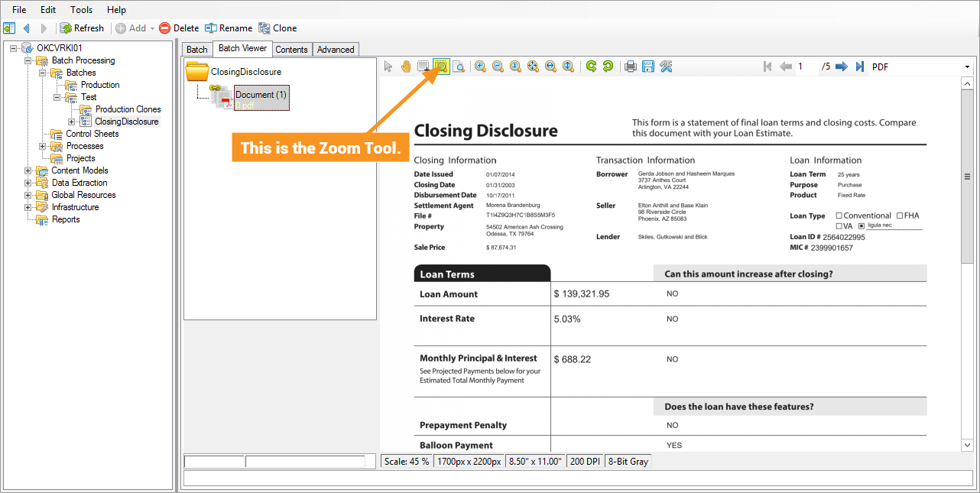The image size is (980, 493).
Task: Open the Help menu
Action: pyautogui.click(x=116, y=10)
